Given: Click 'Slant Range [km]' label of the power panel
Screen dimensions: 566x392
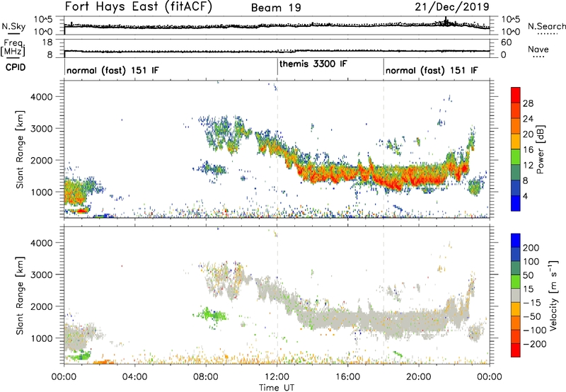Looking at the screenshot, I should click(x=20, y=149).
